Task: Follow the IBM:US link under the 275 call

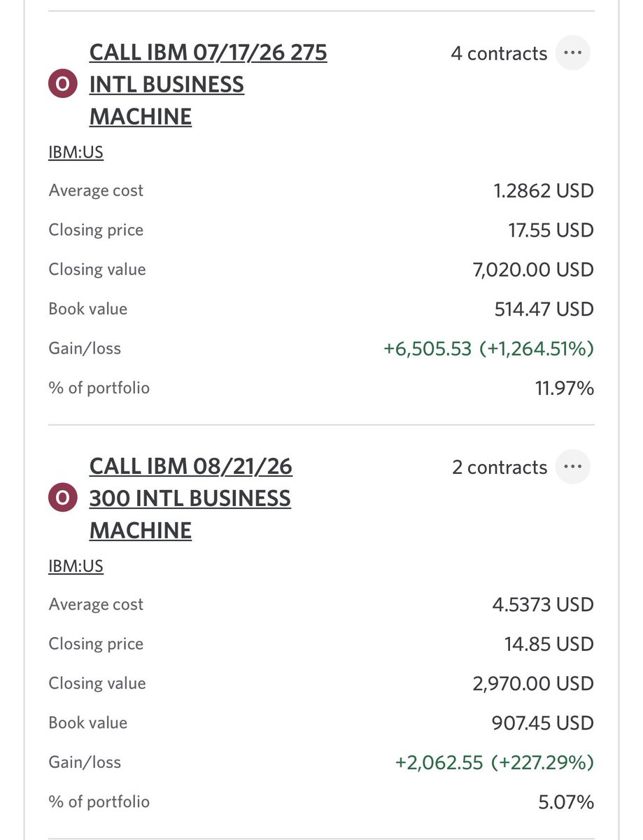Action: (x=76, y=152)
